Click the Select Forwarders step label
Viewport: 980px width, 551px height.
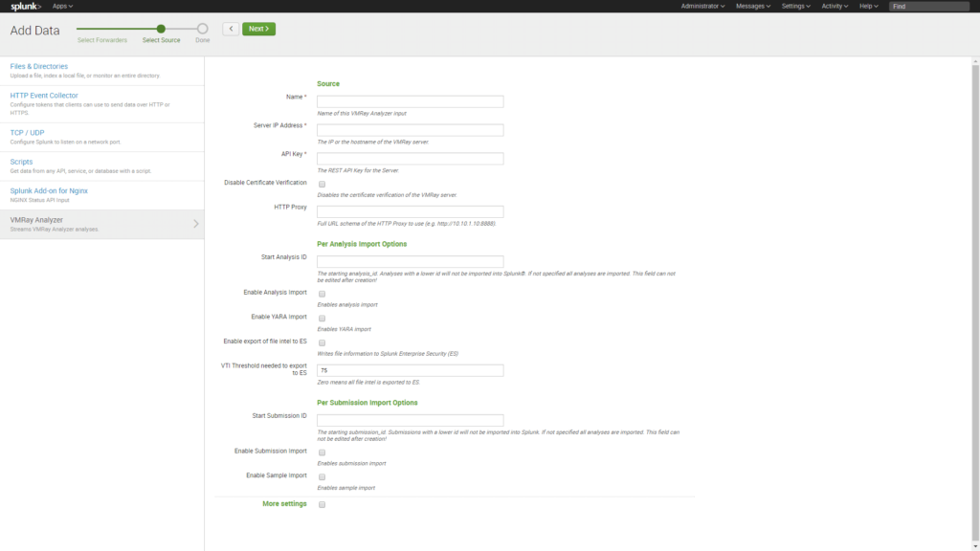pos(101,40)
